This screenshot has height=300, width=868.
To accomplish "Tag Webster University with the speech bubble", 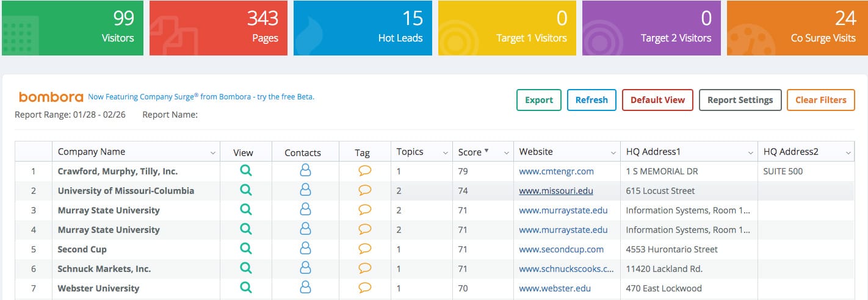I will [365, 288].
